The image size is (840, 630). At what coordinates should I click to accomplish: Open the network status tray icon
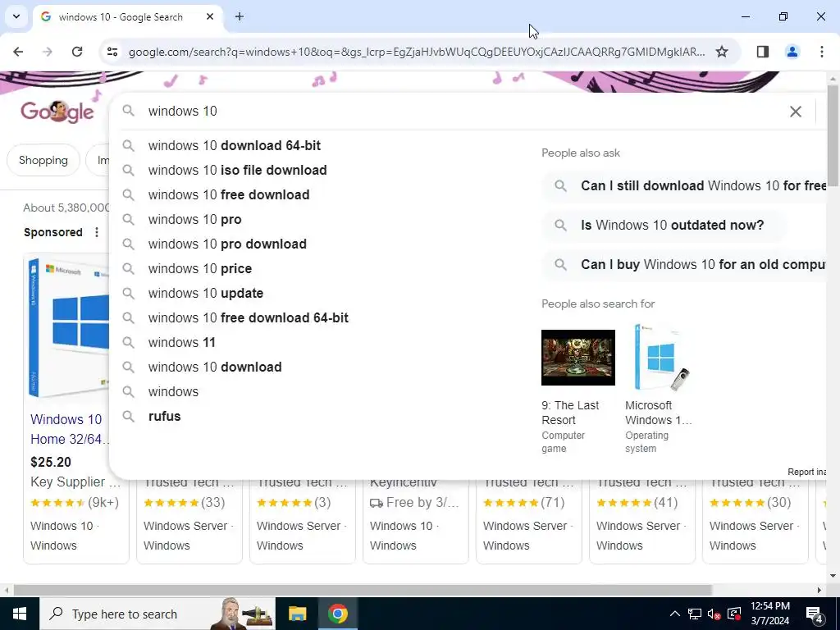[695, 614]
